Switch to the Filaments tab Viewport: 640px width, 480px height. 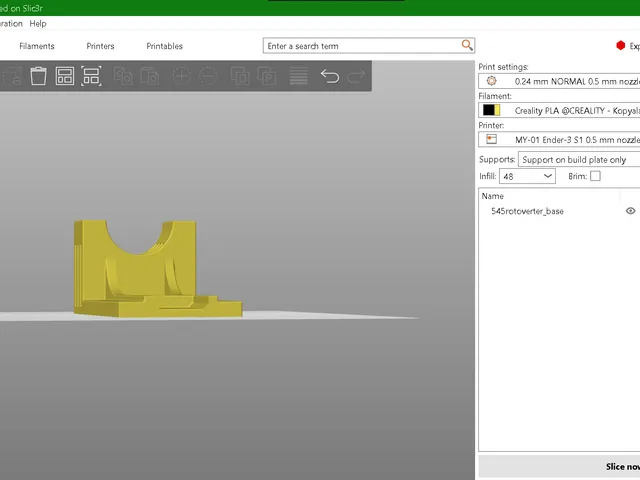[37, 46]
